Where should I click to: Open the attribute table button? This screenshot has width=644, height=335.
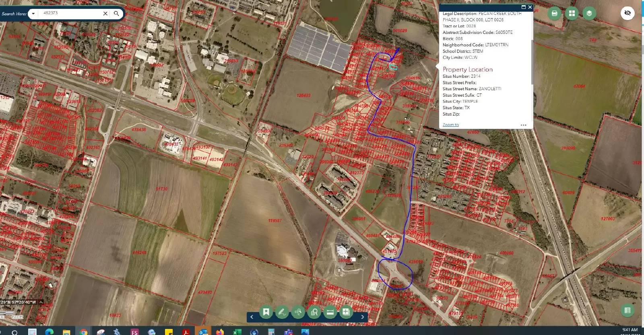tap(627, 310)
